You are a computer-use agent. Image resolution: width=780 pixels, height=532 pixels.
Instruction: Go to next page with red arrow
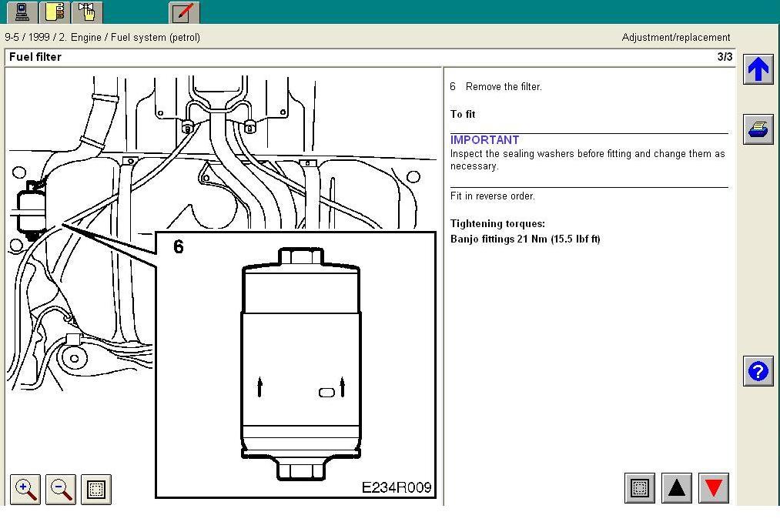point(714,488)
